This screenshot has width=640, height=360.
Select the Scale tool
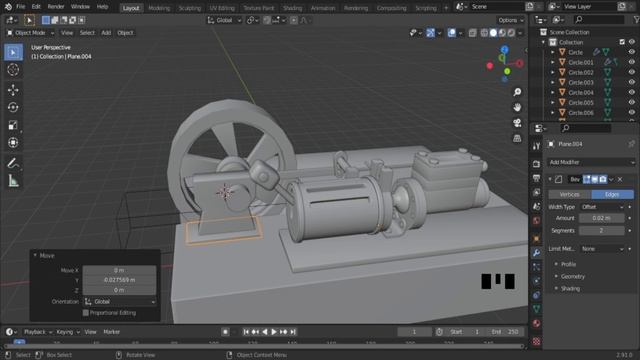[13, 125]
